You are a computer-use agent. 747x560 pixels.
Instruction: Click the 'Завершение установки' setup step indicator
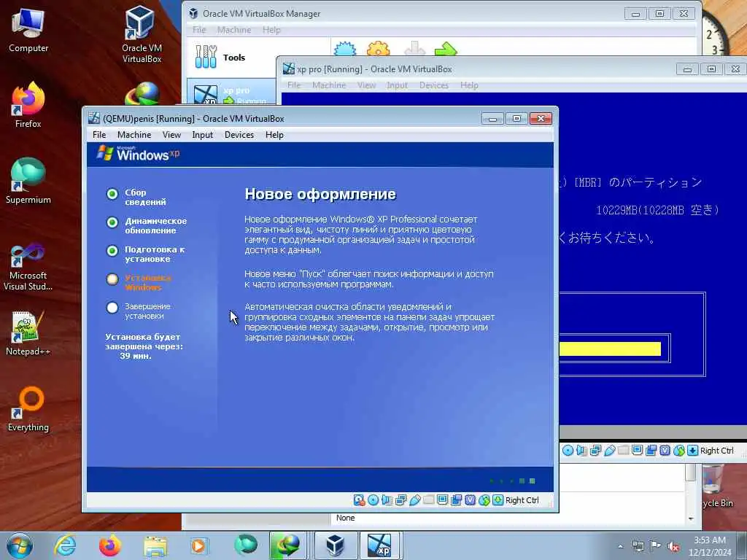pyautogui.click(x=112, y=308)
